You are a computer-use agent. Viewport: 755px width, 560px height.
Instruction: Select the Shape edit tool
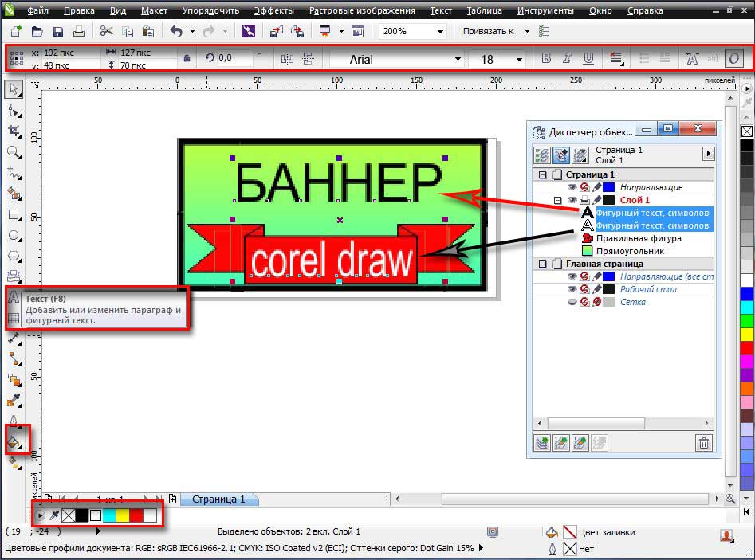click(x=14, y=112)
